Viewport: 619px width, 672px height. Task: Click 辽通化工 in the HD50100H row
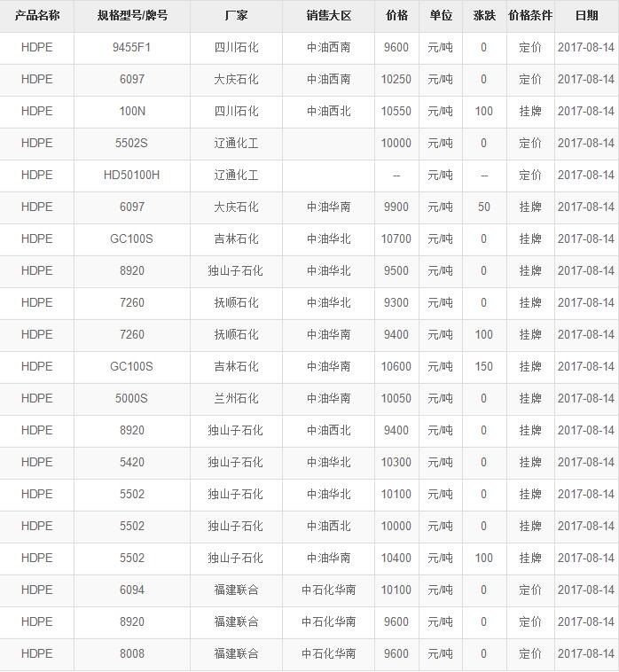tap(236, 176)
